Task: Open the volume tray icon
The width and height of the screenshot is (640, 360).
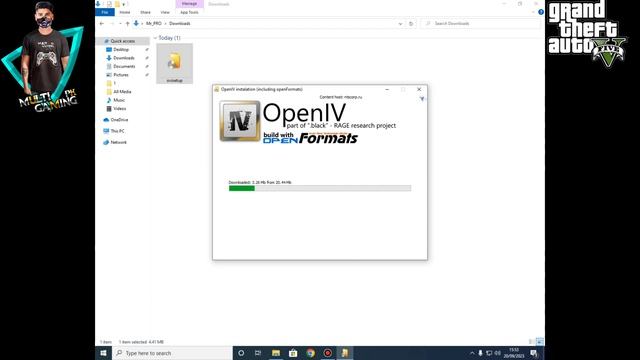Action: pos(498,353)
